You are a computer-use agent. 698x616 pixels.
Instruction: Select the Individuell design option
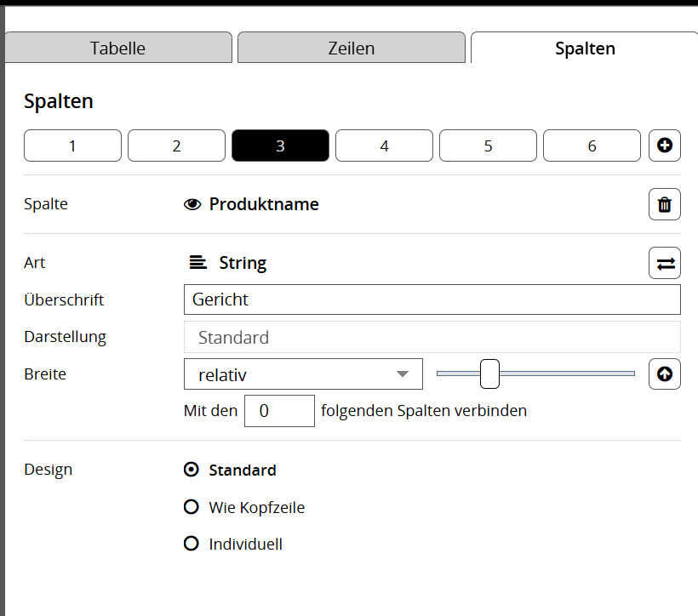(192, 544)
